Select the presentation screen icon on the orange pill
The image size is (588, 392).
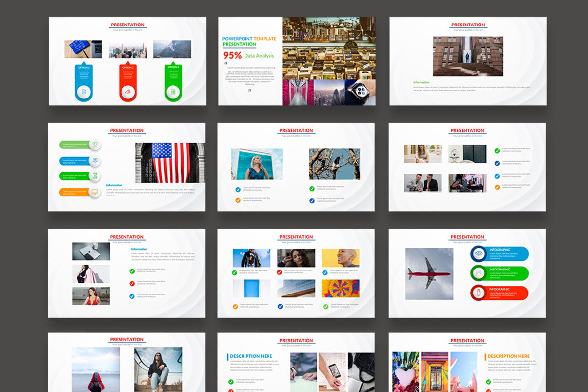point(95,192)
